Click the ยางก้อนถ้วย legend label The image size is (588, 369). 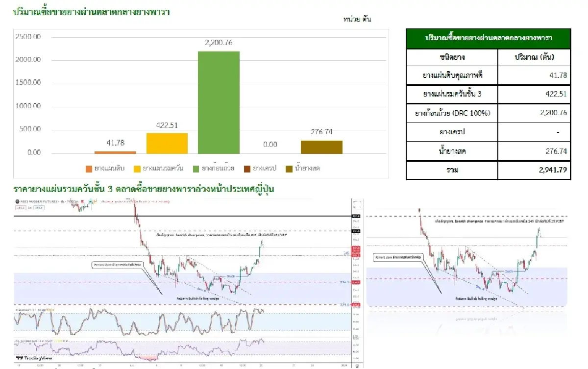[218, 169]
